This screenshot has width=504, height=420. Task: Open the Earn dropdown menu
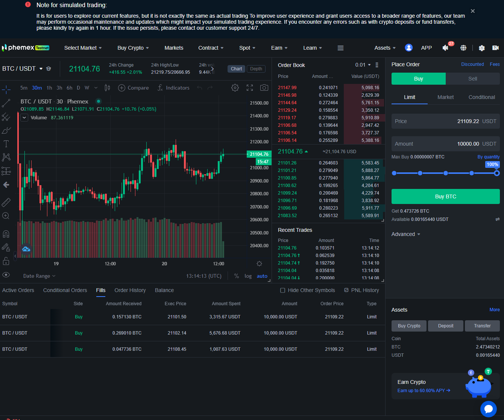point(279,48)
